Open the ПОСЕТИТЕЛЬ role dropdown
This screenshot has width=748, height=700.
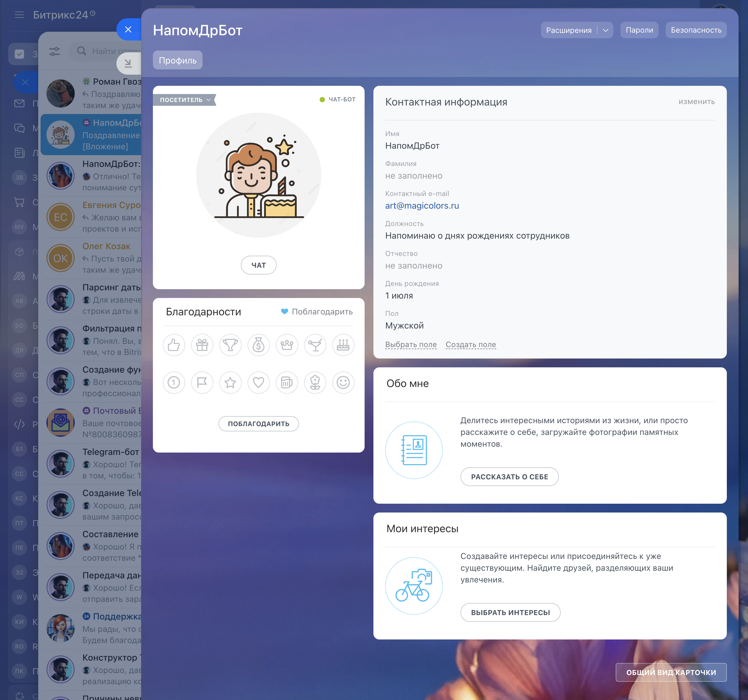tap(184, 100)
